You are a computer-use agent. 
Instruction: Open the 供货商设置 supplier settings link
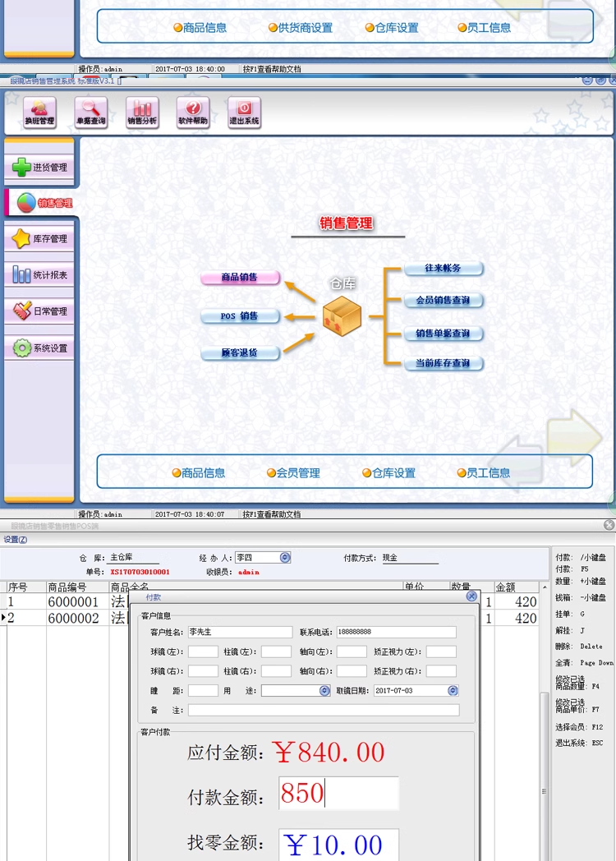(x=301, y=27)
